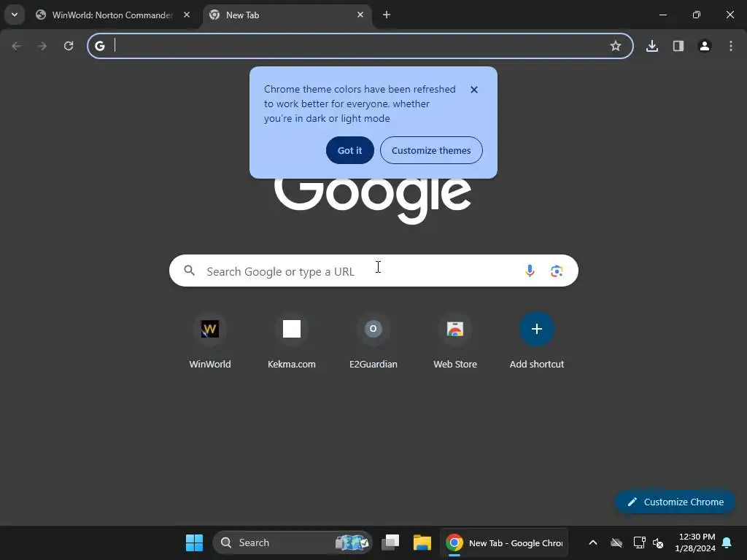The width and height of the screenshot is (747, 560).
Task: Open the clock showing 12:30 PM
Action: click(x=695, y=542)
